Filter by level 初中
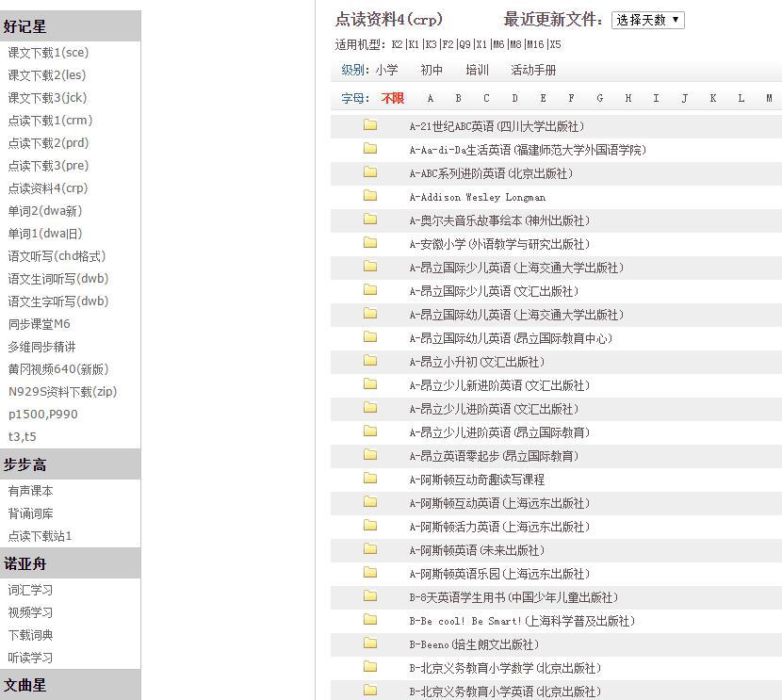This screenshot has height=700, width=782. coord(432,70)
